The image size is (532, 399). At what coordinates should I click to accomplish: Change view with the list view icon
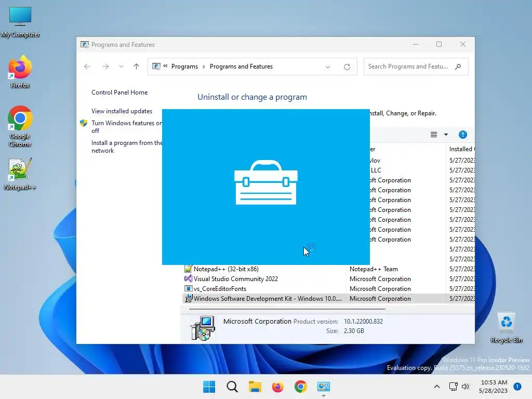(434, 135)
